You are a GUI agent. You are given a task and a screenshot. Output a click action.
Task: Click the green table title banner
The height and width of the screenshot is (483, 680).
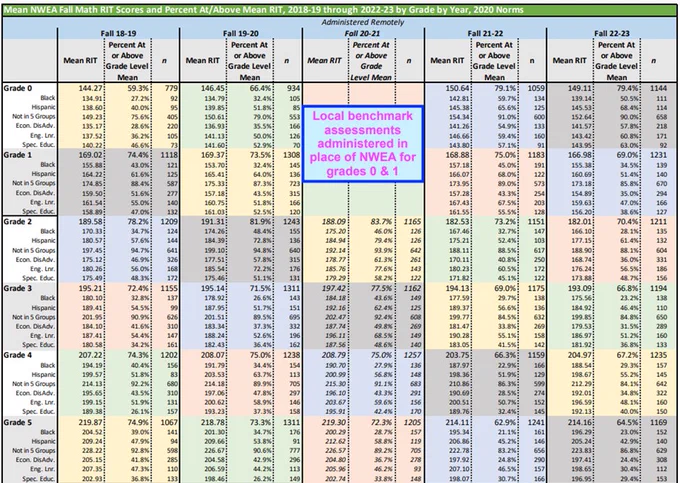[340, 10]
